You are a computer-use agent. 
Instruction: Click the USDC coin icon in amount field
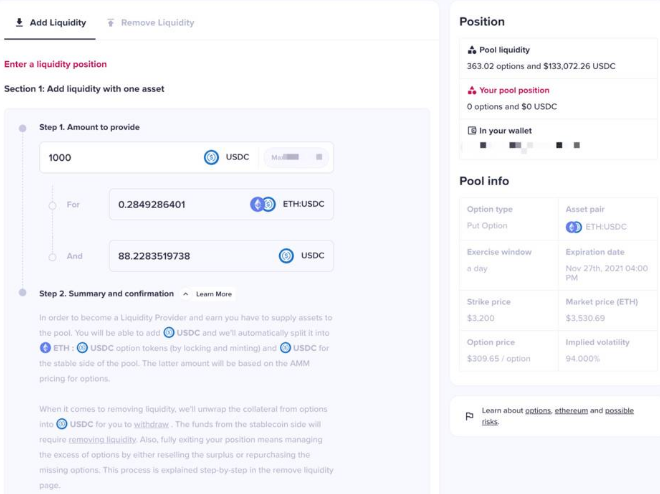tap(211, 157)
